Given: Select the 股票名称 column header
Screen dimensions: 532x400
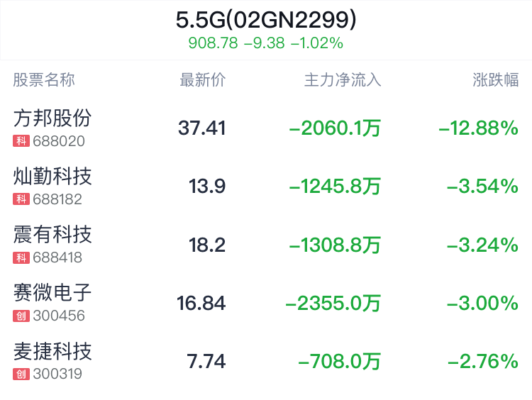Looking at the screenshot, I should coord(44,80).
